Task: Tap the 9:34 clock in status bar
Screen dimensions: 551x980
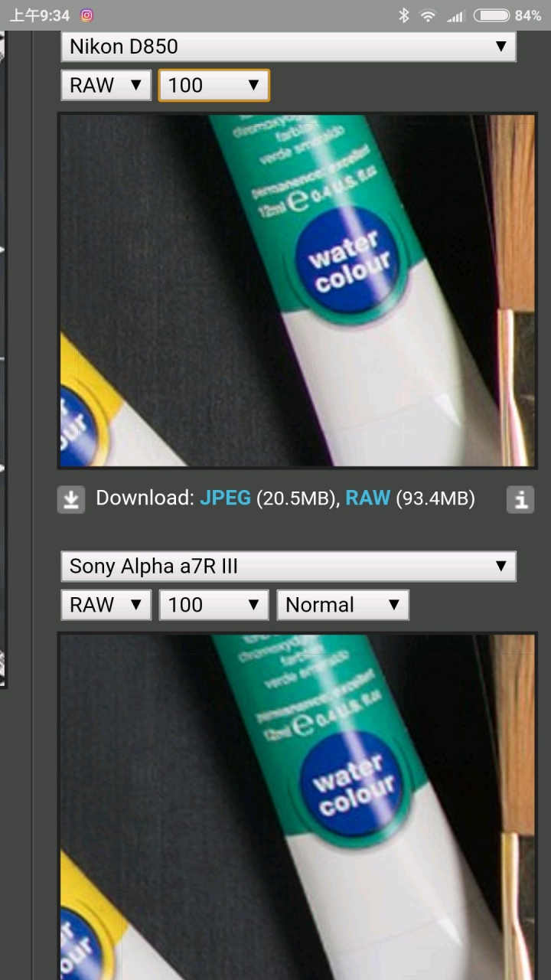Action: point(40,15)
